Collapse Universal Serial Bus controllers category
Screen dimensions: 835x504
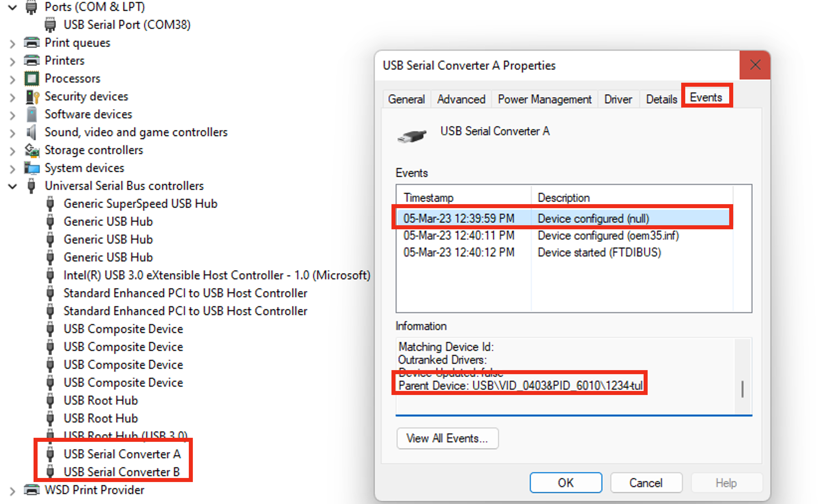(x=12, y=186)
